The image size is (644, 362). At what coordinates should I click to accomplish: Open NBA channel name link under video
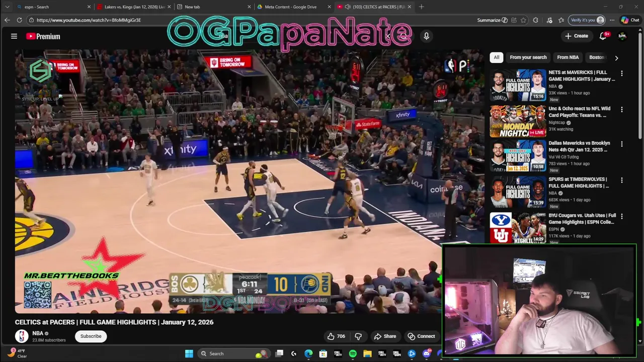[x=38, y=333]
